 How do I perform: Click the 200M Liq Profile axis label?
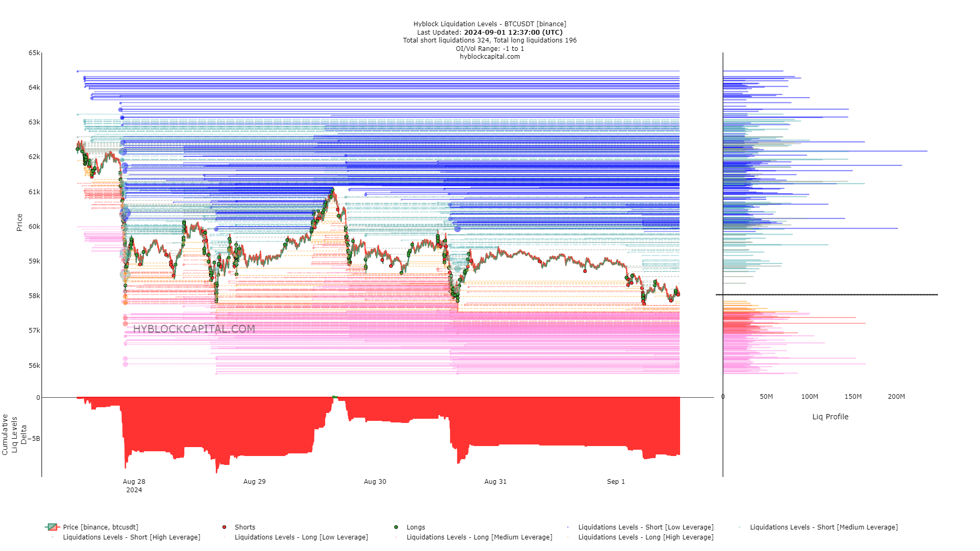(896, 397)
